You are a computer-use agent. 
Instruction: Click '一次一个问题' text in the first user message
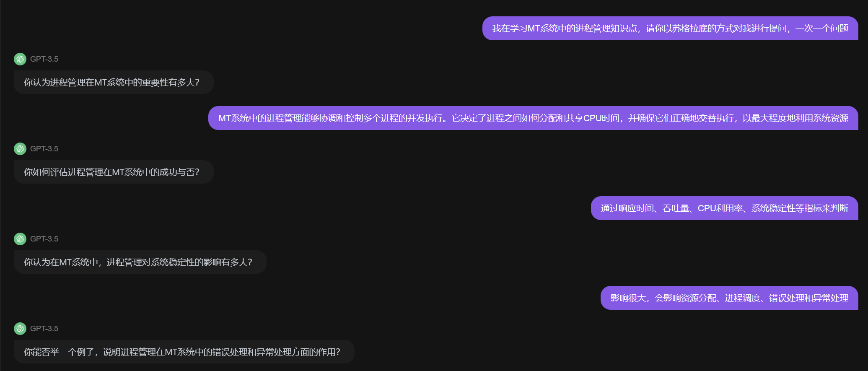pyautogui.click(x=822, y=29)
